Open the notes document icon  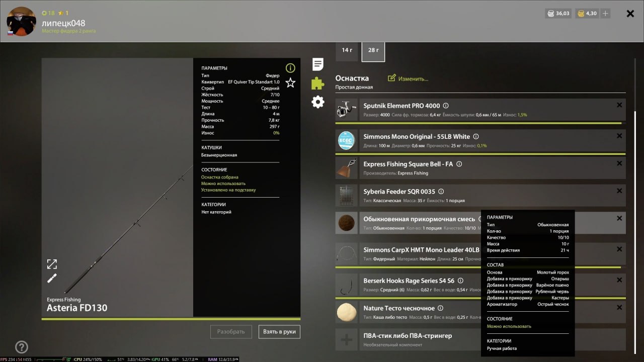pos(317,64)
